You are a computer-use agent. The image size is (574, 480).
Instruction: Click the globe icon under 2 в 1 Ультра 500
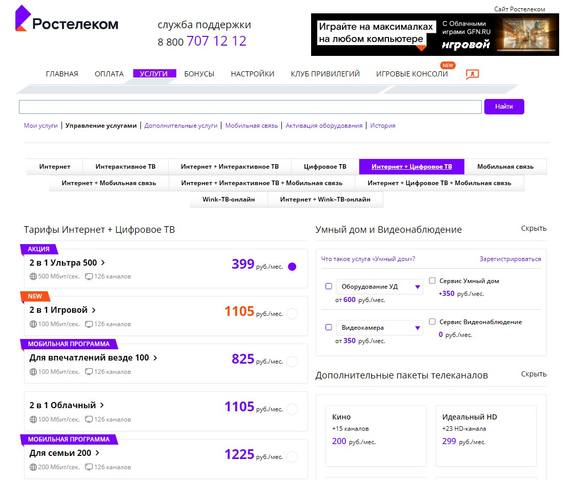tap(33, 276)
